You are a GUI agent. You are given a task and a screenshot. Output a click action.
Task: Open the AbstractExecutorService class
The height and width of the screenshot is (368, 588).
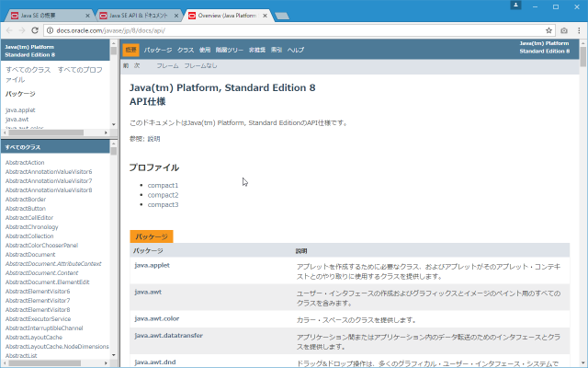(x=38, y=319)
